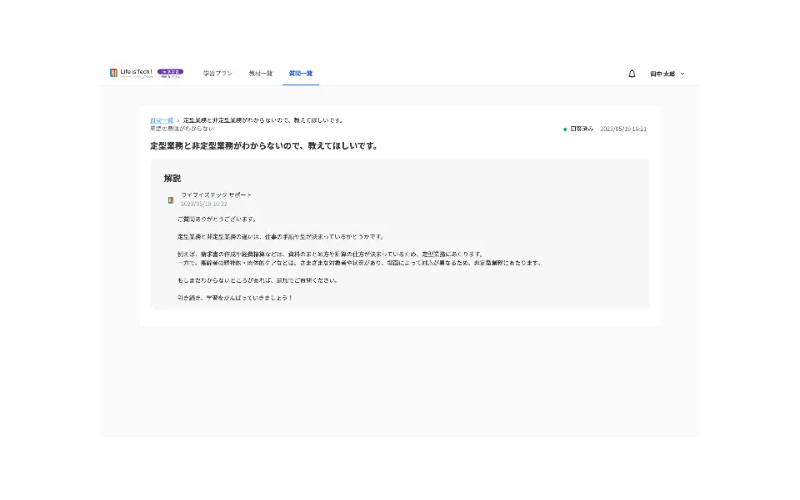Click the 田中 太郎 account name
Viewport: 800px width, 500px height.
662,74
